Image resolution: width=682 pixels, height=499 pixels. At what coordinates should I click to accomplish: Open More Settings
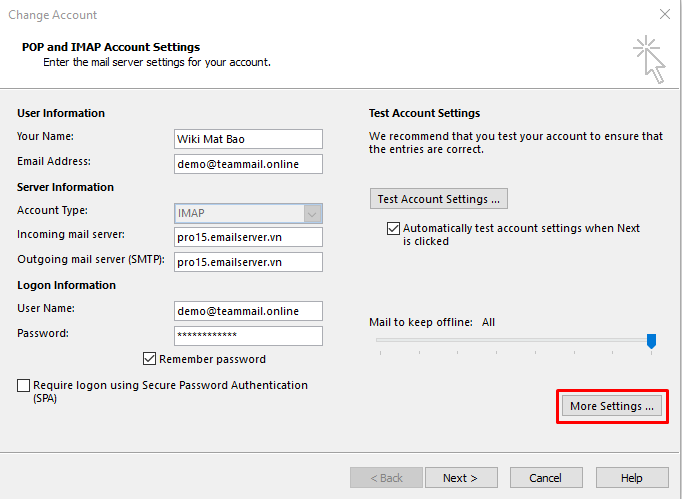pos(611,406)
